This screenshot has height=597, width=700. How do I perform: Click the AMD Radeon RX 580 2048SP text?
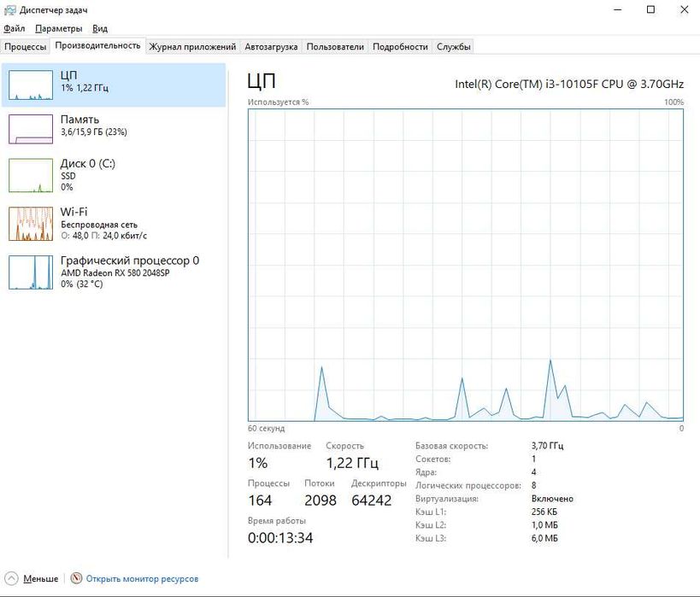(115, 273)
